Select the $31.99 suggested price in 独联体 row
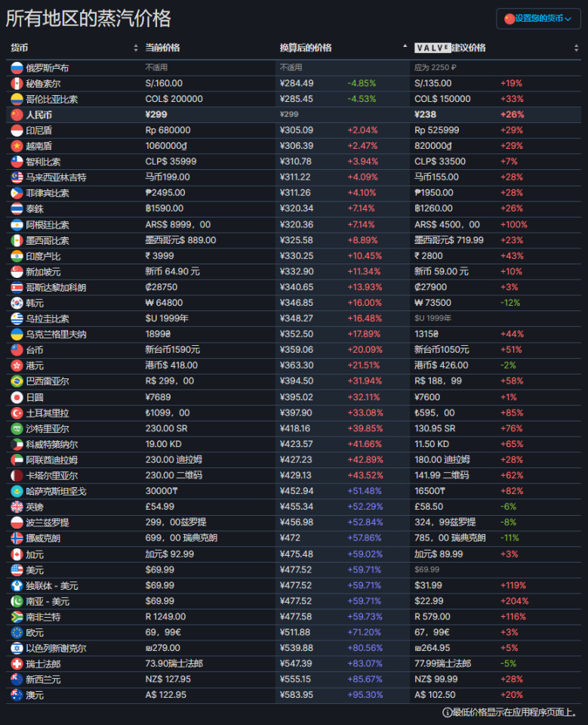The image size is (588, 725). point(429,585)
